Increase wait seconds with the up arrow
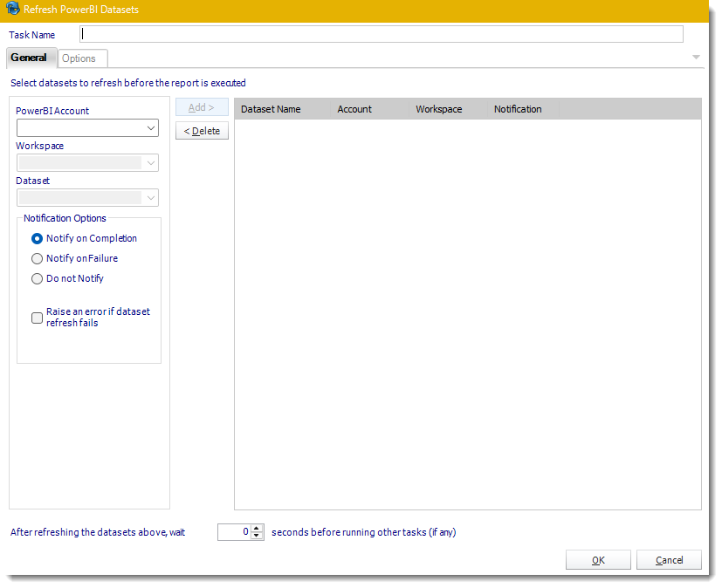The width and height of the screenshot is (722, 588). [x=257, y=528]
